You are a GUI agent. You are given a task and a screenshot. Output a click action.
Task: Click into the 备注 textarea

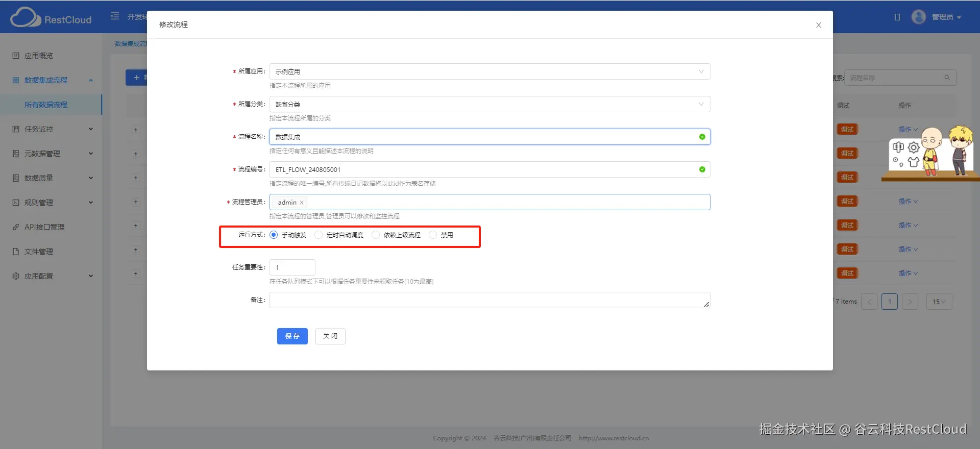pos(490,300)
